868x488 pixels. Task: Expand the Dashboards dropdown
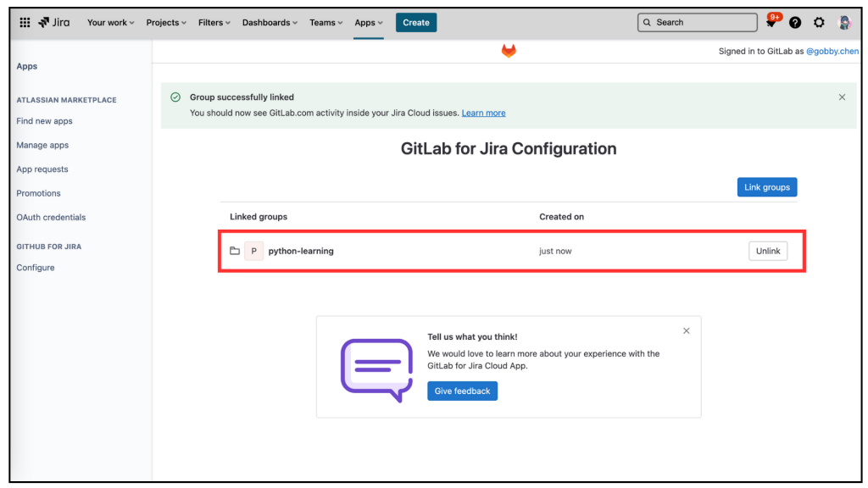[x=270, y=23]
